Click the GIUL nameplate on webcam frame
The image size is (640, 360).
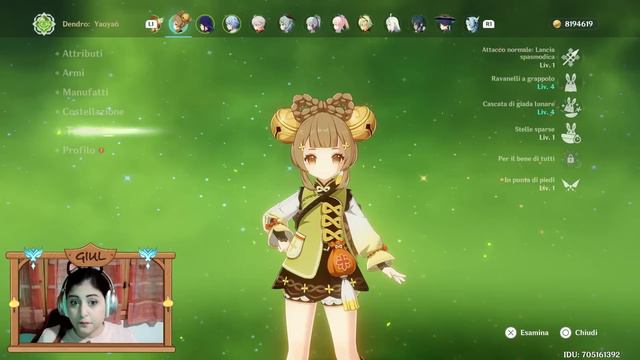tap(91, 257)
